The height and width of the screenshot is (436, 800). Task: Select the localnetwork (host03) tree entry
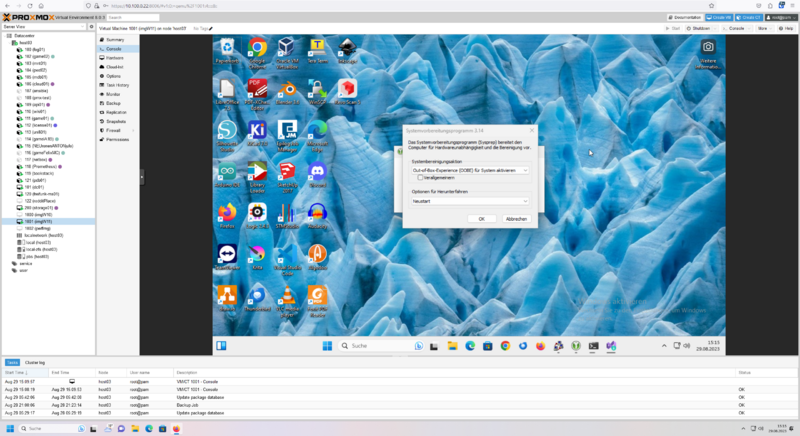(x=43, y=236)
